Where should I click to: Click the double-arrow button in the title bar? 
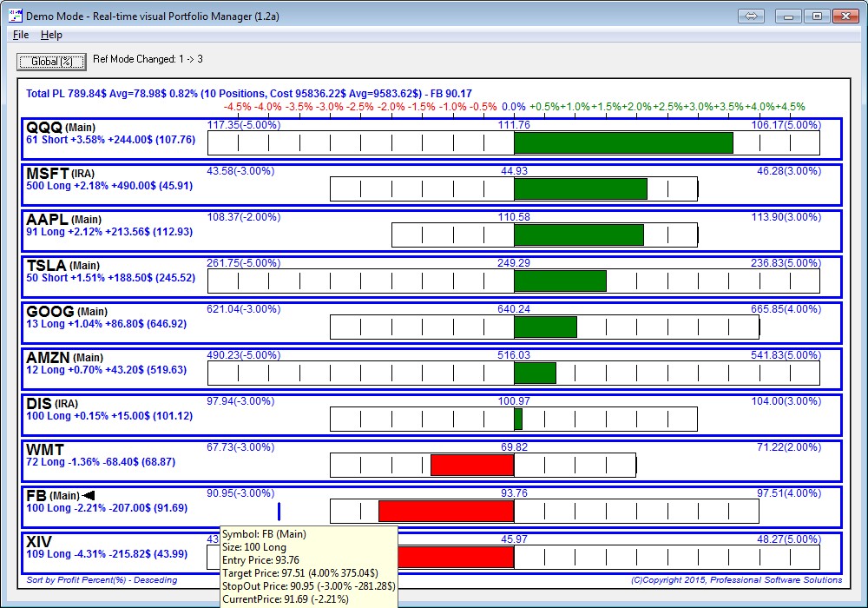751,16
